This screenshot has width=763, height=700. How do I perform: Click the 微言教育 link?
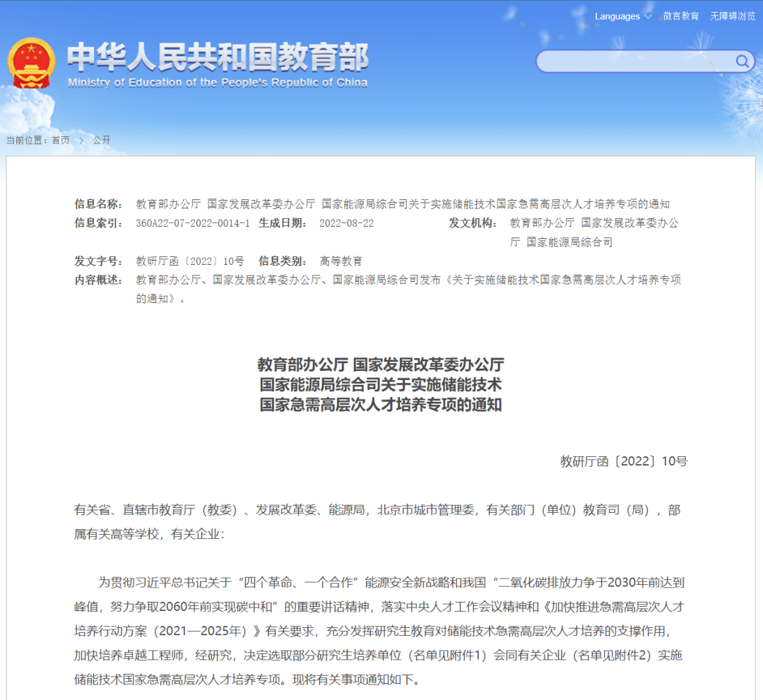681,16
